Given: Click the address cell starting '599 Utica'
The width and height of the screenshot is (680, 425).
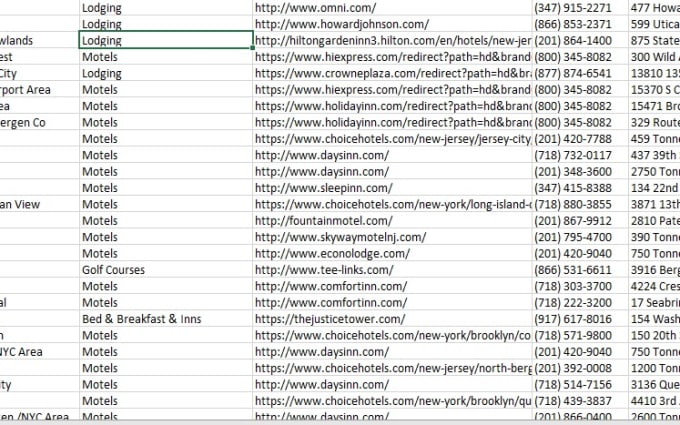Looking at the screenshot, I should pos(654,24).
